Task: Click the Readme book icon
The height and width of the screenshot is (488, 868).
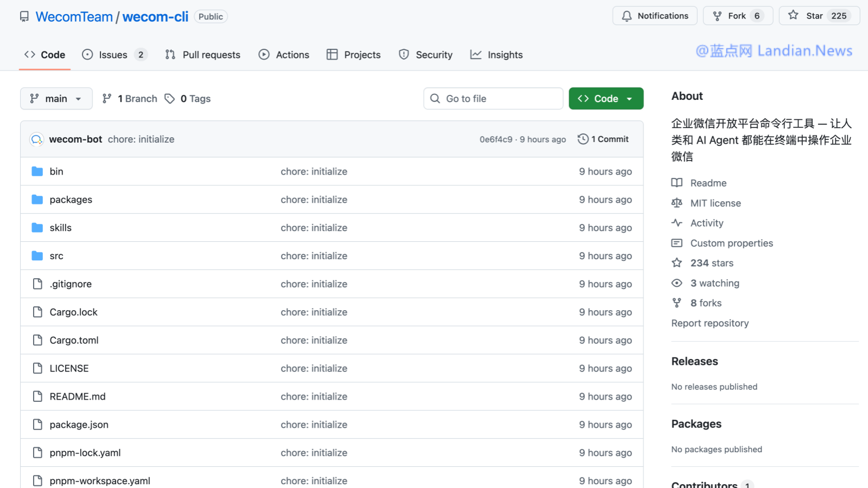Action: tap(676, 183)
